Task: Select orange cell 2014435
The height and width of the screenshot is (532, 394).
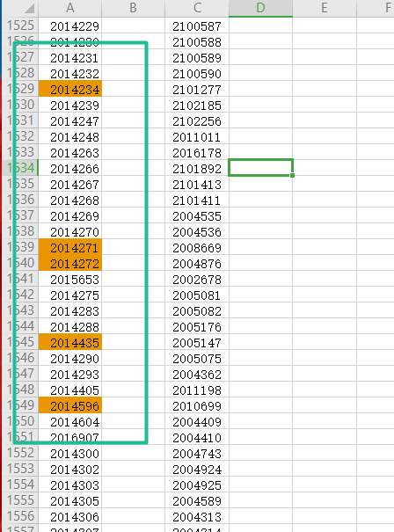Action: tap(69, 342)
